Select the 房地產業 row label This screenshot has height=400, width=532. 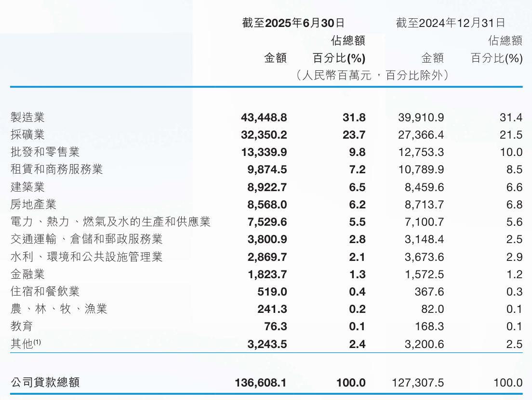[x=33, y=205]
